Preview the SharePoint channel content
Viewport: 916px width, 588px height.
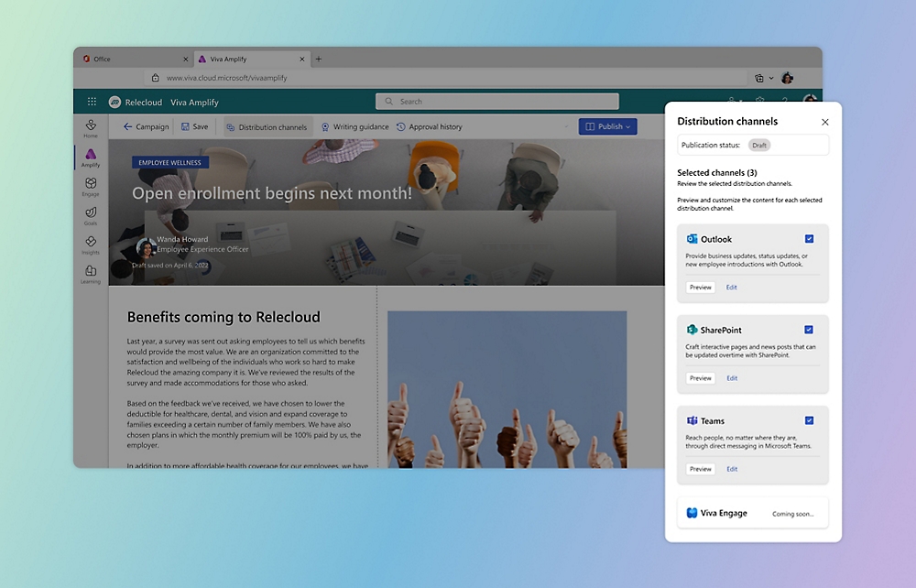point(701,378)
